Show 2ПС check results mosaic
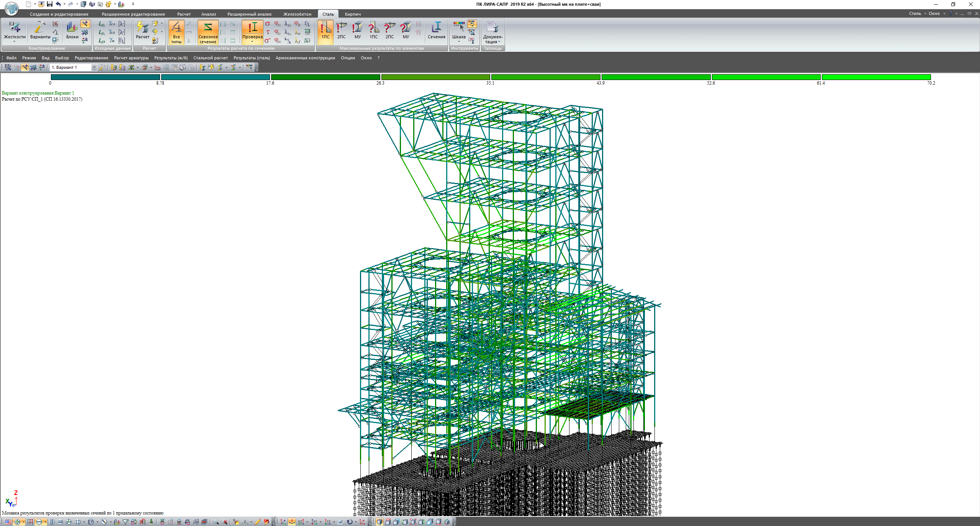The height and width of the screenshot is (526, 980). 341,31
